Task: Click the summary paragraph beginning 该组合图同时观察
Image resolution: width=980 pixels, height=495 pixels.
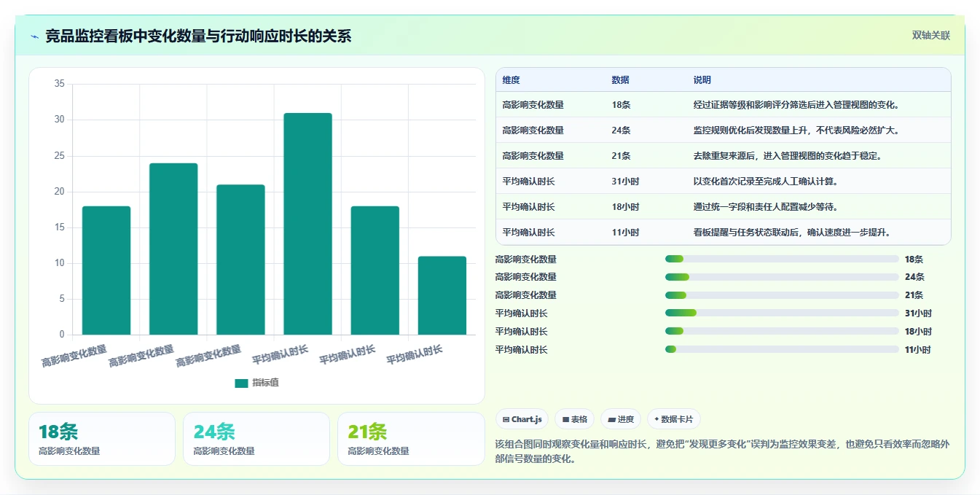Action: click(722, 452)
